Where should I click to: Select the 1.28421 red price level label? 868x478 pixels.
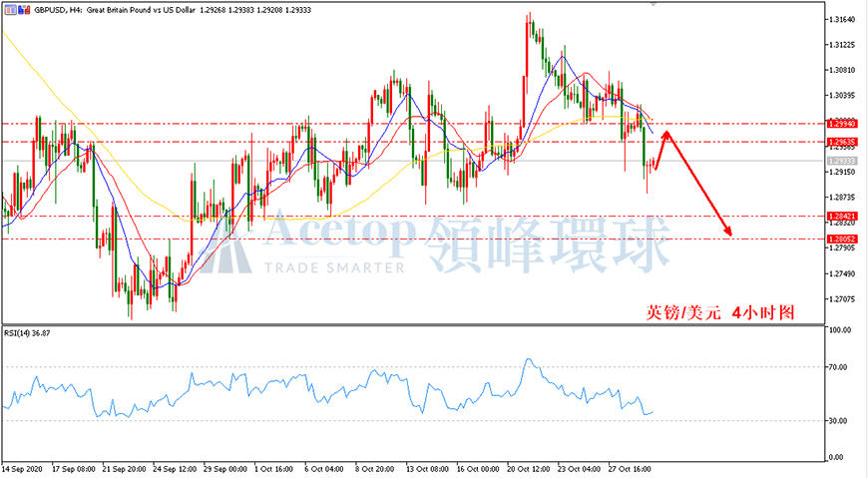click(842, 216)
